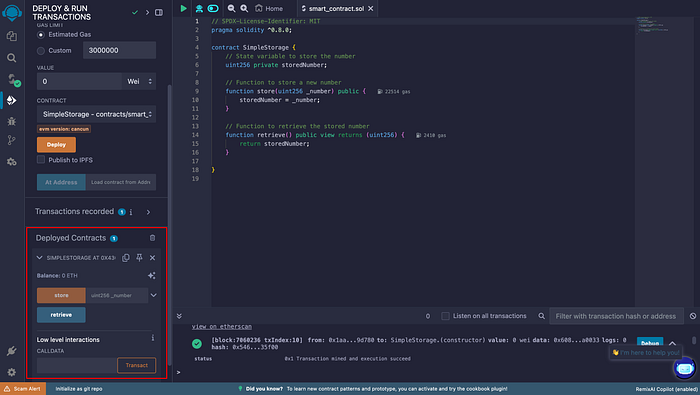Expand the Transactions recorded section
The width and height of the screenshot is (700, 395).
(x=148, y=212)
